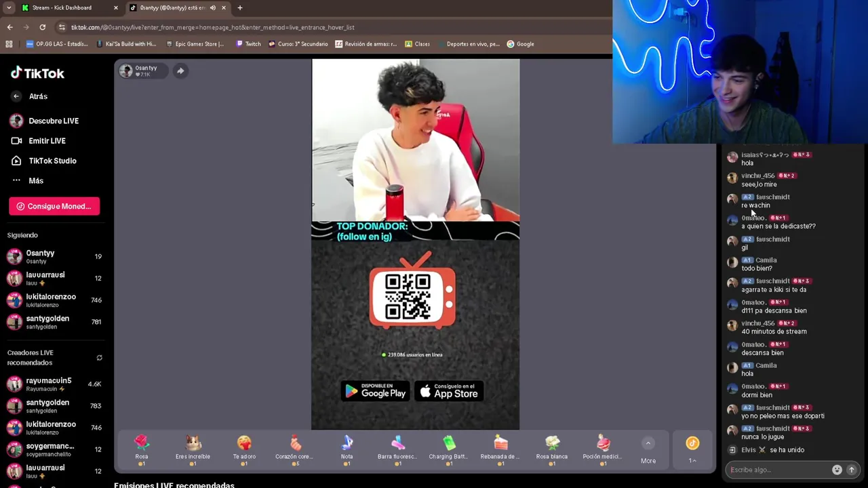868x488 pixels.
Task: Expand the gift list with More
Action: [x=648, y=451]
